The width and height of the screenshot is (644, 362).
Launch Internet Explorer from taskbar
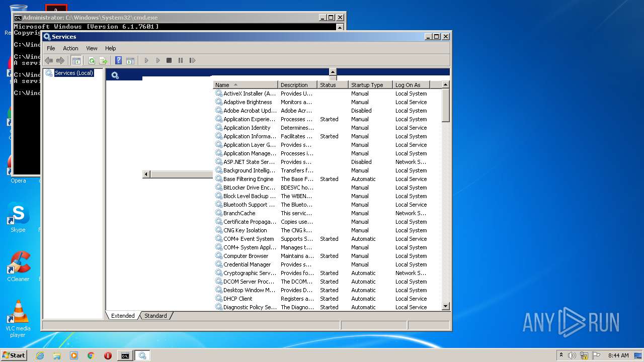[40, 355]
